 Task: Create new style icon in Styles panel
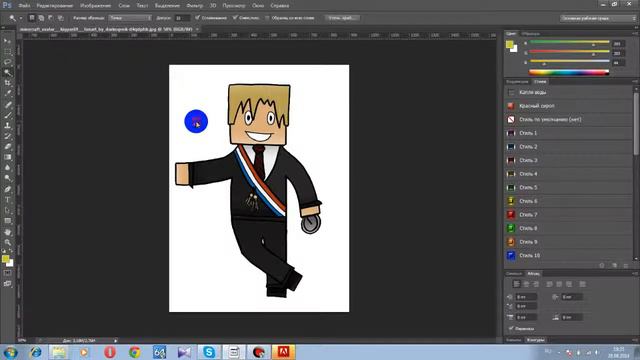[614, 266]
